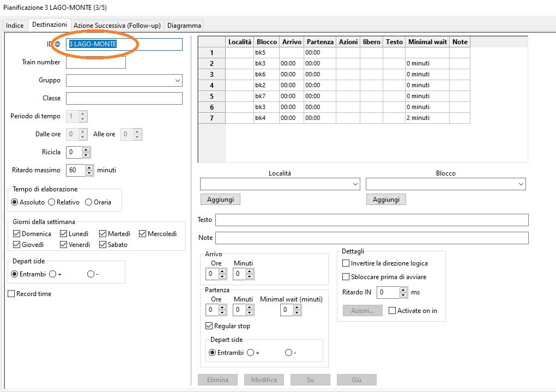Tick Invertire la direzione logica
The height and width of the screenshot is (392, 556).
click(346, 263)
